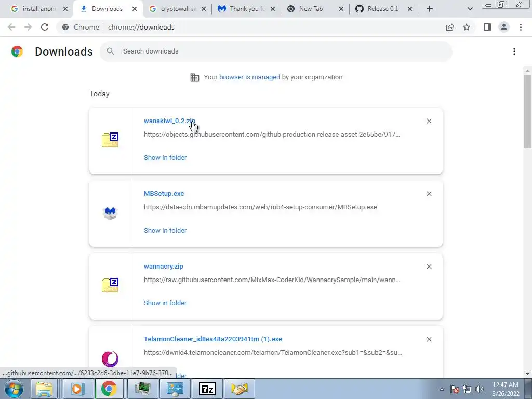Open the Chrome profile avatar

tap(504, 27)
